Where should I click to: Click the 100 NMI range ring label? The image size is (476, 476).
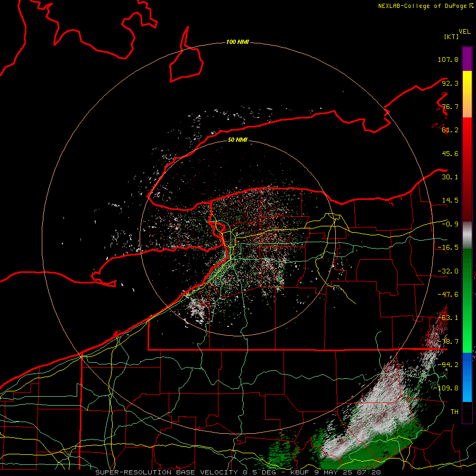point(237,42)
